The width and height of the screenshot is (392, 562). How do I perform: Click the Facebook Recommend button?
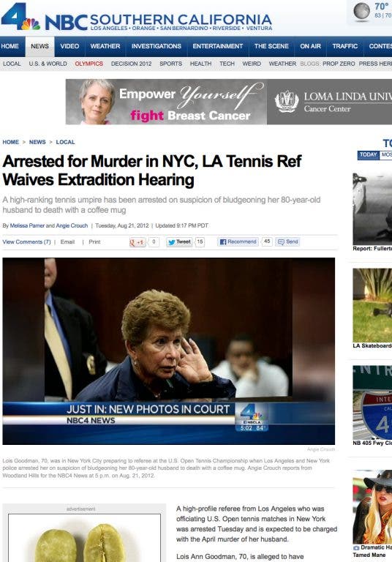point(238,241)
